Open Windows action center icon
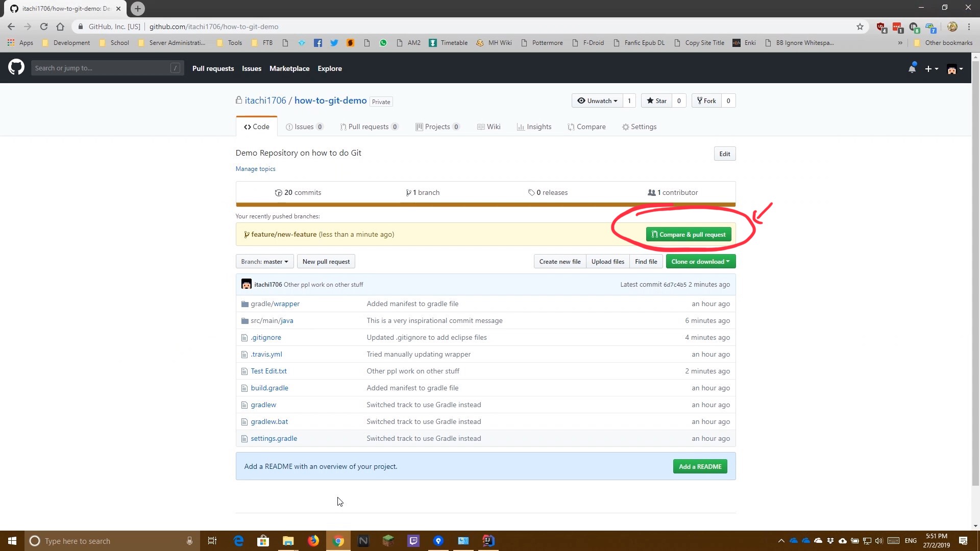 coord(963,541)
